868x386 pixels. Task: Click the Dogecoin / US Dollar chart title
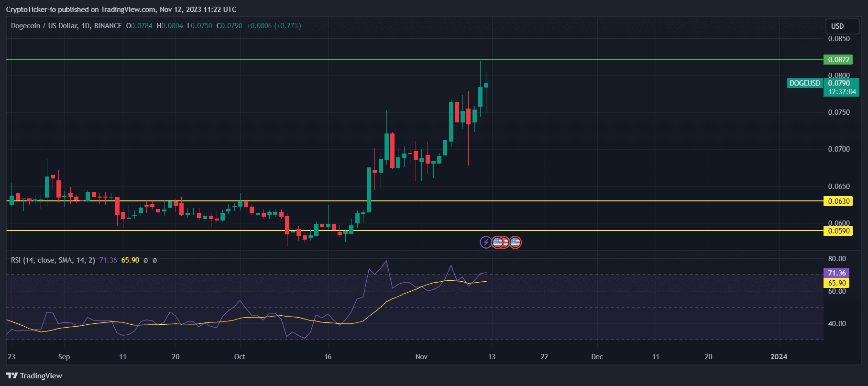point(66,26)
